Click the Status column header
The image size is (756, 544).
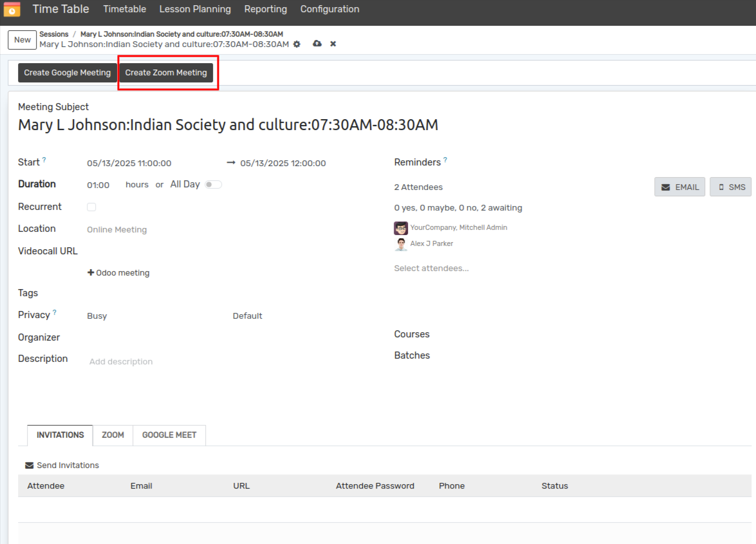pyautogui.click(x=555, y=486)
